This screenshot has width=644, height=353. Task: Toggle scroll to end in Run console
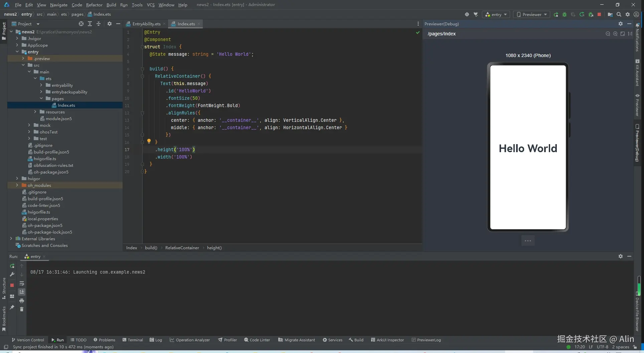pos(22,292)
